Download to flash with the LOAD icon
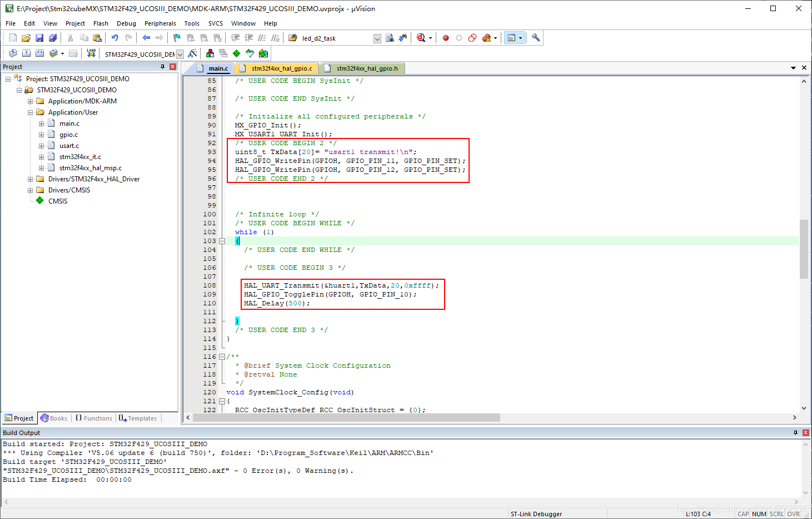Viewport: 812px width, 519px height. click(91, 53)
